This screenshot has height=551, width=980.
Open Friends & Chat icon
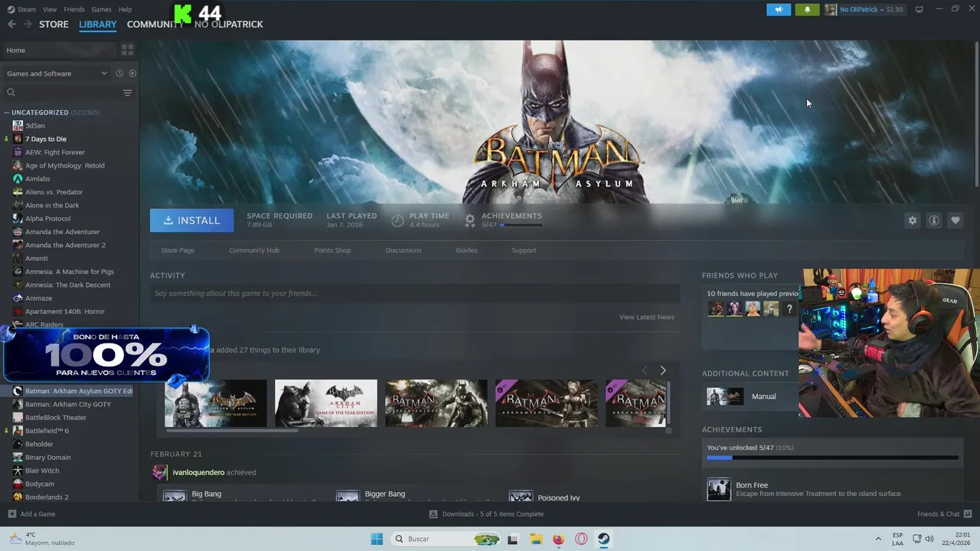(968, 514)
